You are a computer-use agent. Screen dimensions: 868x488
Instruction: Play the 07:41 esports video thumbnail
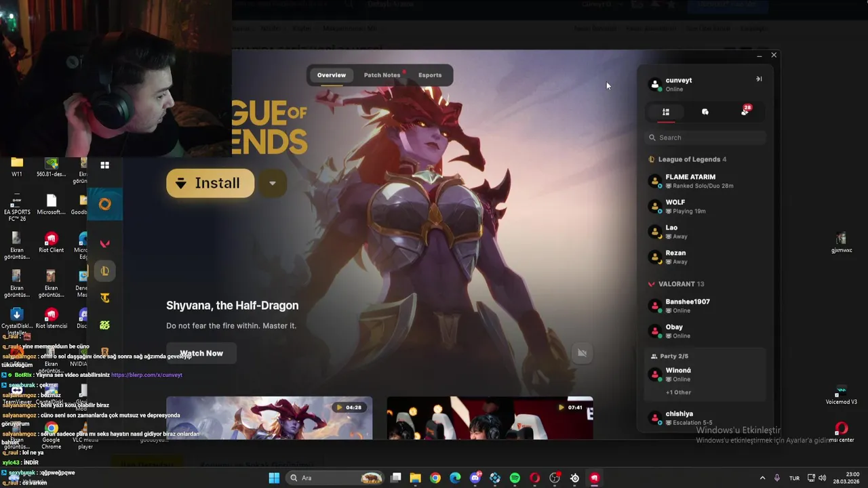[490, 418]
